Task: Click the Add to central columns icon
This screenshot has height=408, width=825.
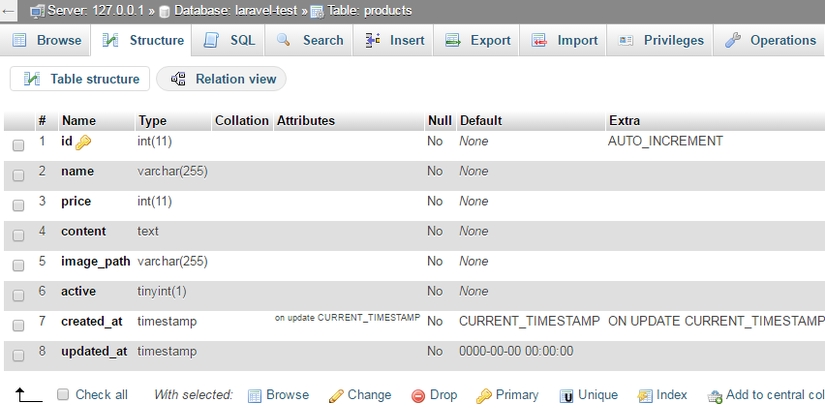Action: click(x=714, y=395)
